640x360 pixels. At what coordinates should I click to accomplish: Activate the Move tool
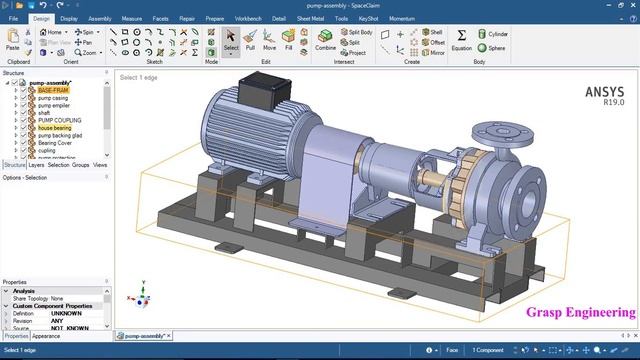pyautogui.click(x=269, y=41)
